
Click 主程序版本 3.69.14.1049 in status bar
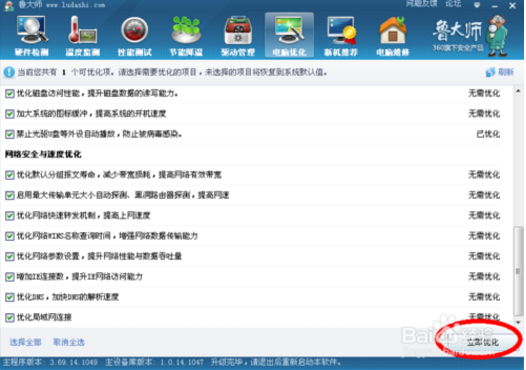coord(50,363)
